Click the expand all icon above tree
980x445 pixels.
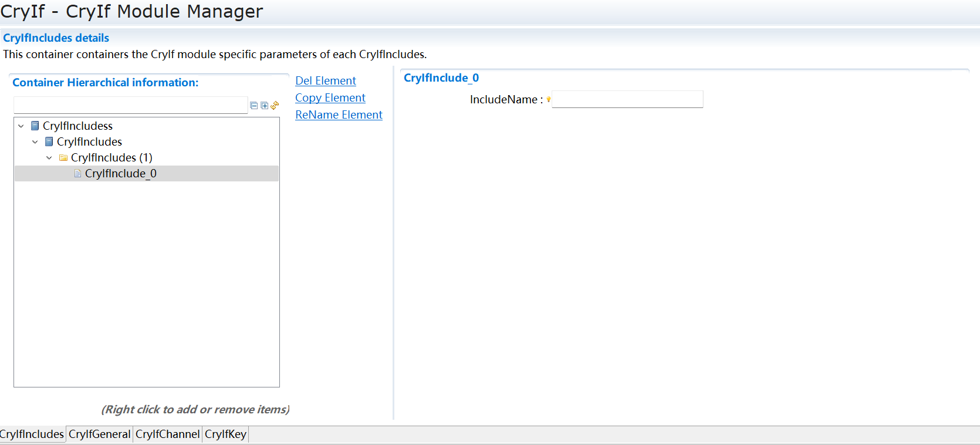264,106
